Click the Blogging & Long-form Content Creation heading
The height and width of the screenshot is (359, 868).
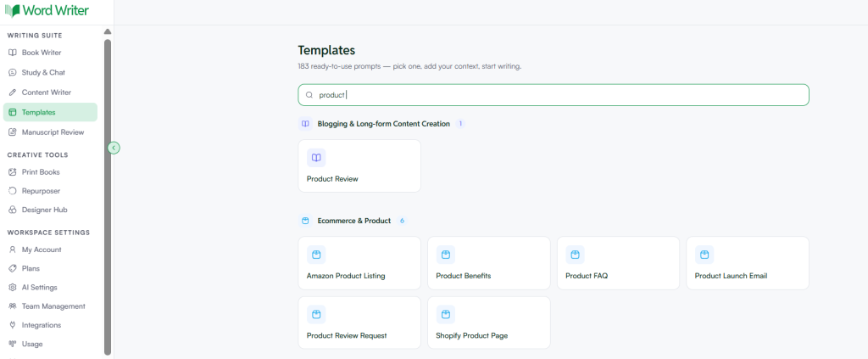pos(384,124)
